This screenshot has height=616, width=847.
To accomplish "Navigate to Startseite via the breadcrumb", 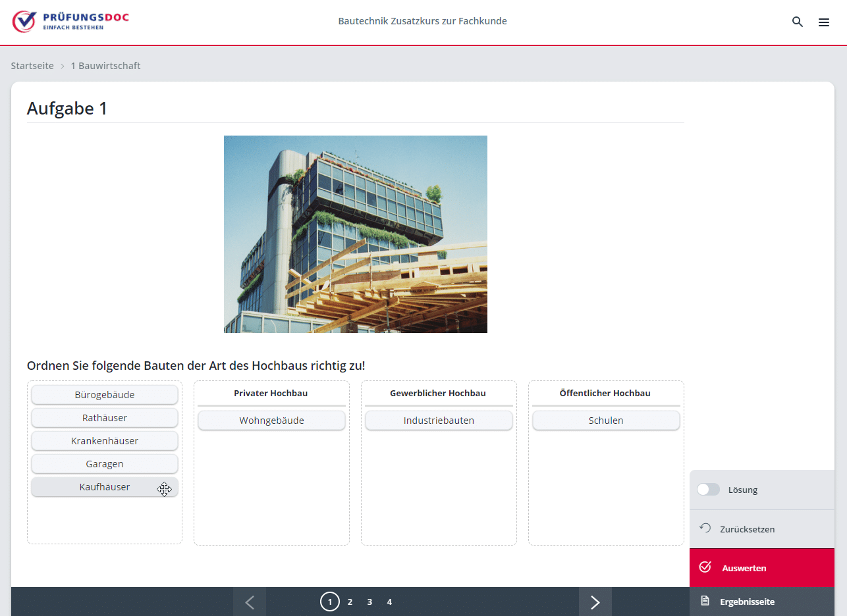I will [32, 65].
